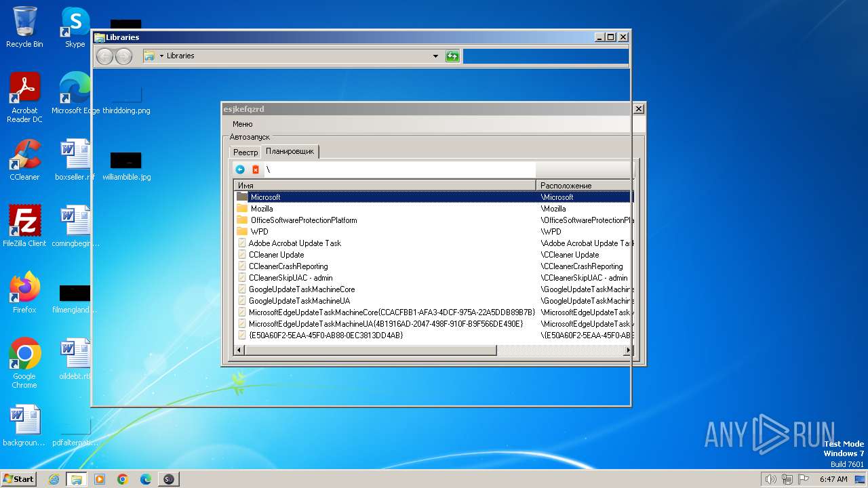Click Windows Media Player taskbar icon

[100, 479]
